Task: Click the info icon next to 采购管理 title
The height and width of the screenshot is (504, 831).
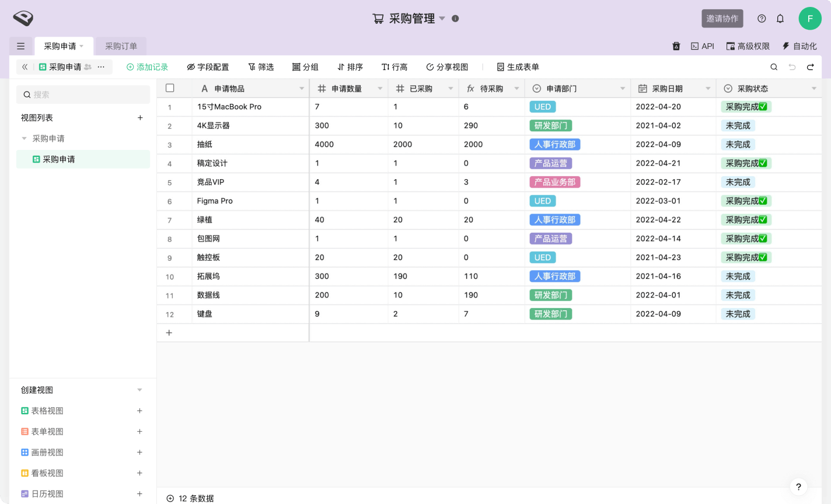Action: coord(455,19)
